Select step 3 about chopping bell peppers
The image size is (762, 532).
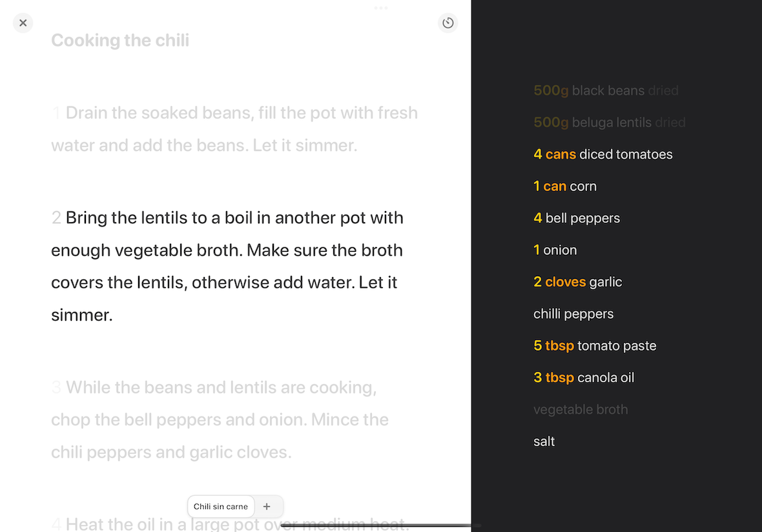220,420
